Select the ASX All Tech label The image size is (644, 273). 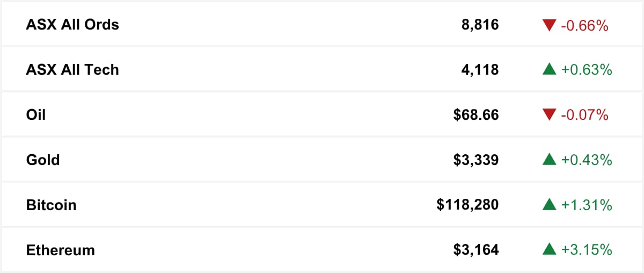tap(72, 70)
